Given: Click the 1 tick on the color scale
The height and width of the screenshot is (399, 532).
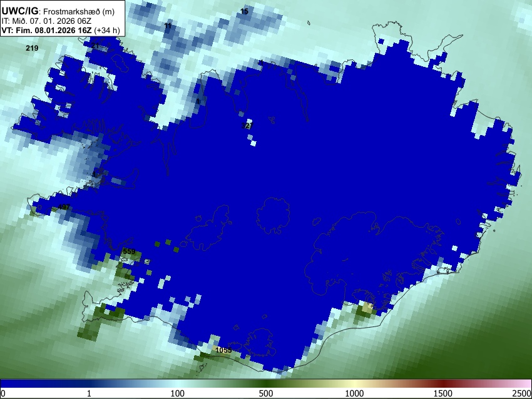Looking at the screenshot, I should [89, 393].
